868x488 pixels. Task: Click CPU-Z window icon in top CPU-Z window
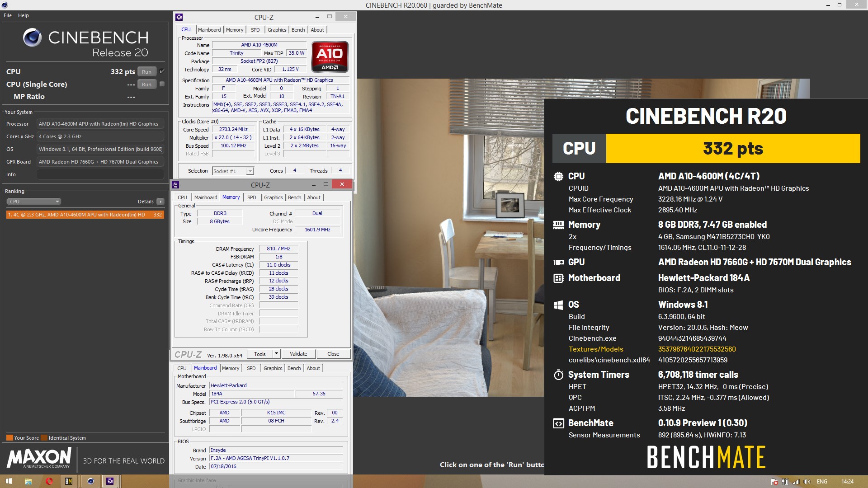(179, 17)
